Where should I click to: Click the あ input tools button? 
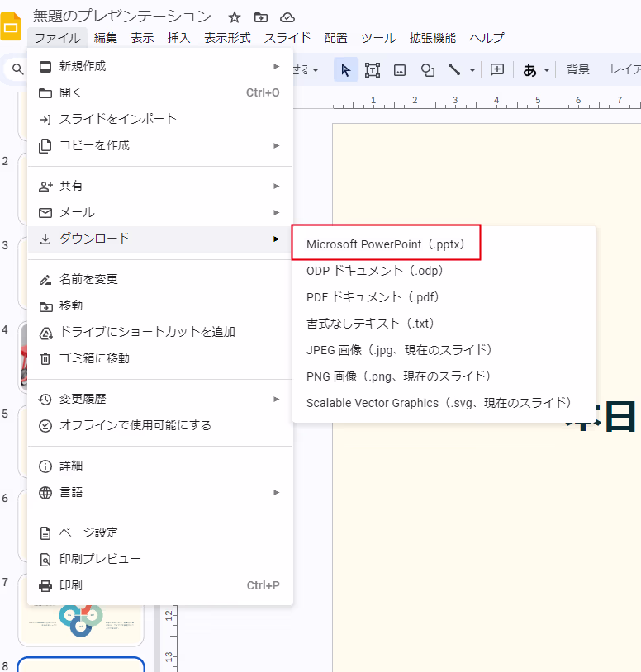click(x=529, y=70)
